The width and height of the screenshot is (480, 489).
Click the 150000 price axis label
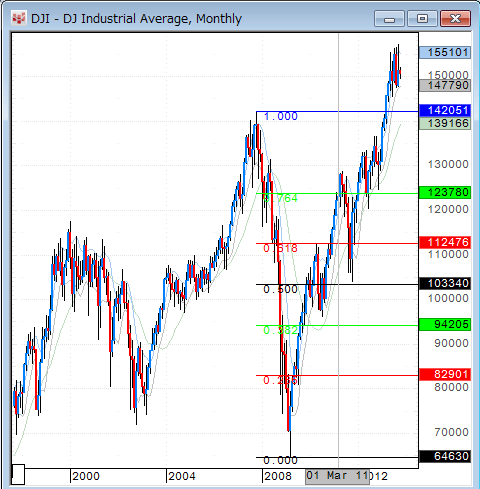[x=448, y=75]
